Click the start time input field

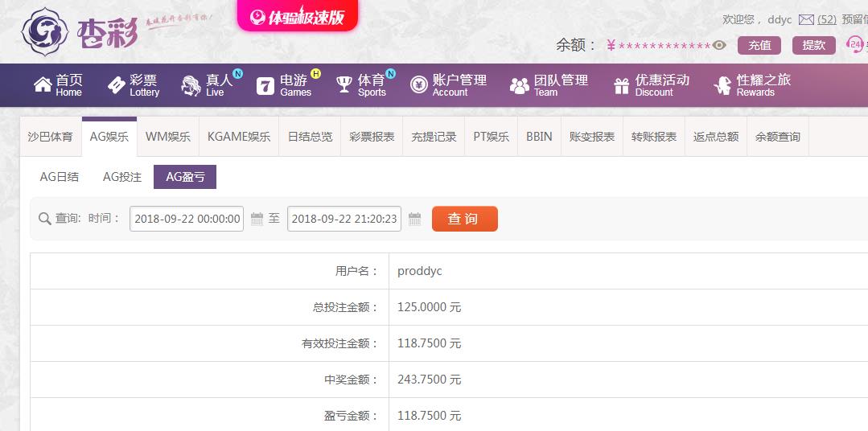pyautogui.click(x=187, y=219)
